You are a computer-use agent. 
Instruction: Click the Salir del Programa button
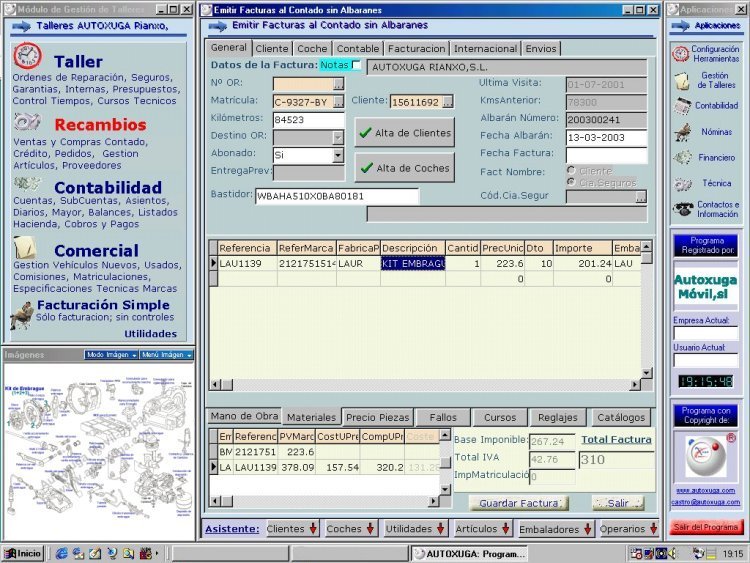(x=706, y=527)
